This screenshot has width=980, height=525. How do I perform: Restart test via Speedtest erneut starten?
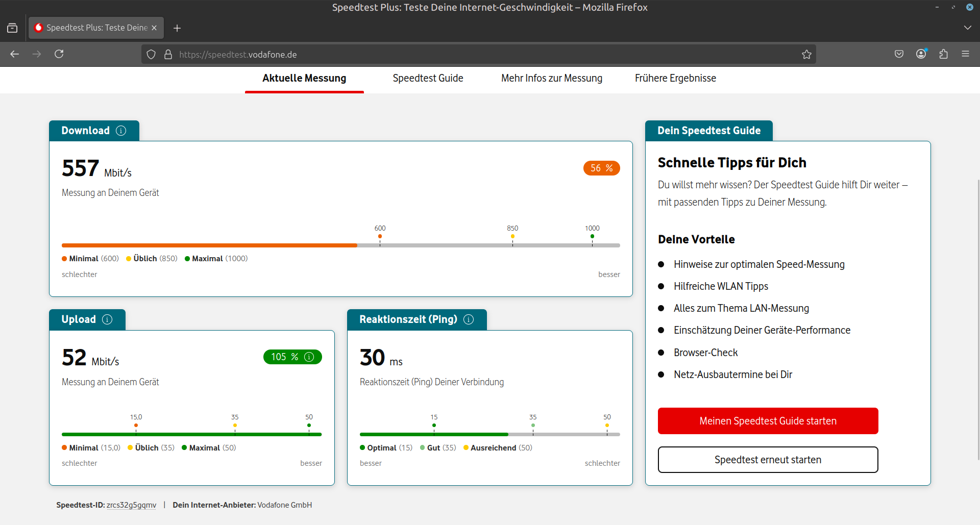click(x=768, y=460)
